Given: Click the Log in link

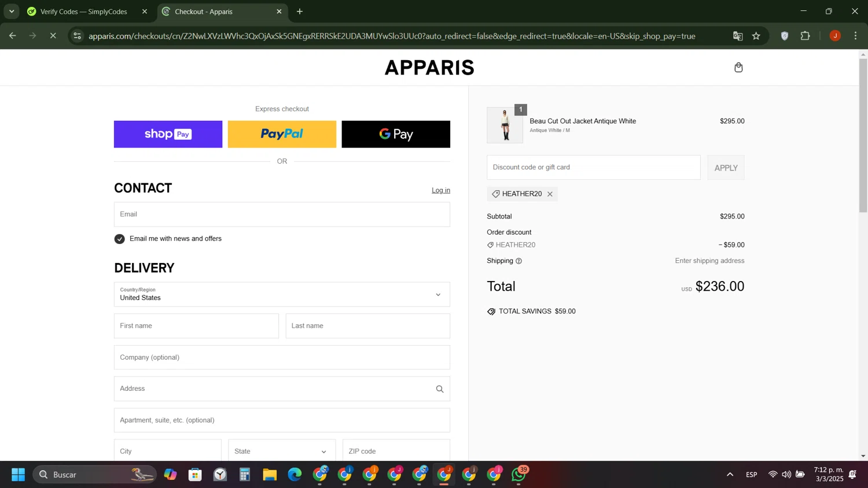Looking at the screenshot, I should 440,190.
